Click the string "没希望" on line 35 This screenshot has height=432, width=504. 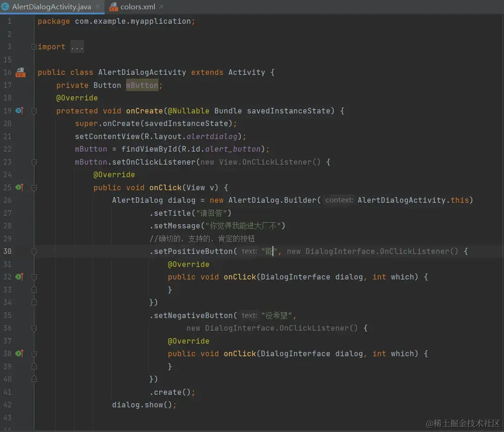tap(277, 315)
